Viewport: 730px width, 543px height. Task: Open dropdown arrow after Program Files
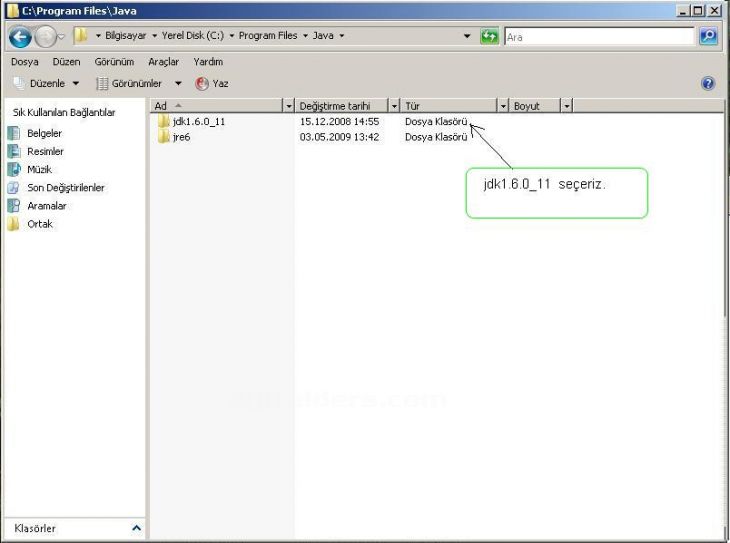(x=305, y=36)
